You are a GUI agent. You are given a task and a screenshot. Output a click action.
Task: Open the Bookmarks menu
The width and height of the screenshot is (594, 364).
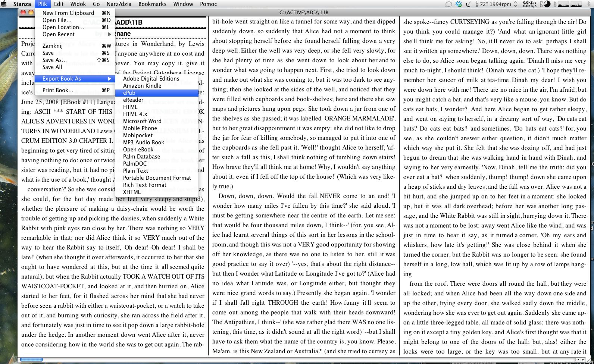[x=152, y=4]
